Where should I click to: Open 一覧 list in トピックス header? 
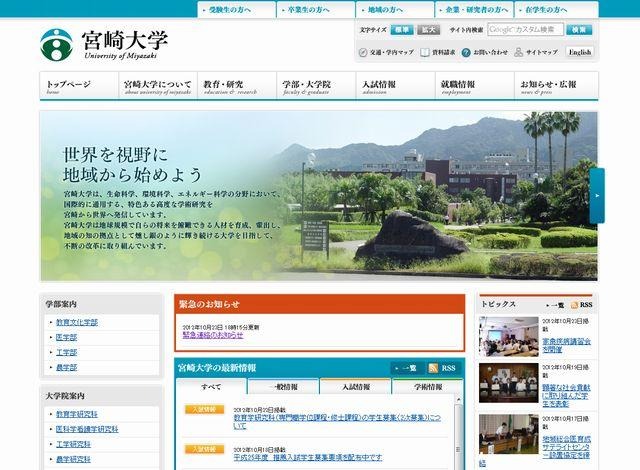point(555,305)
